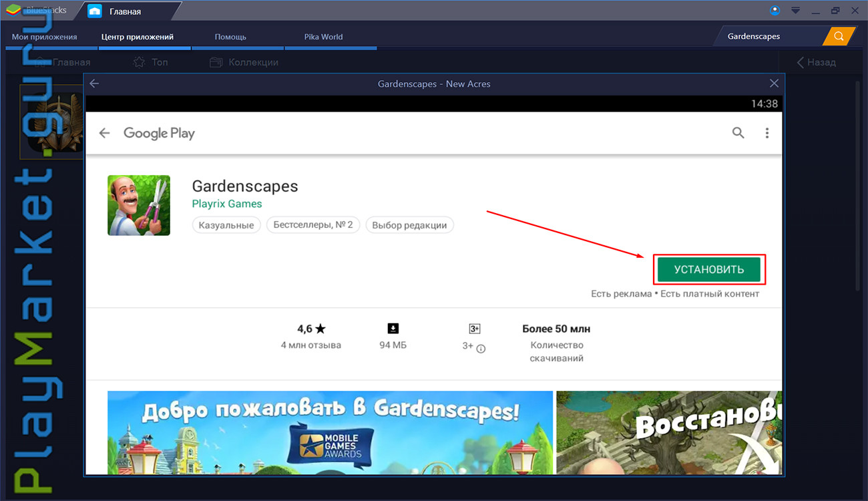Screen dimensions: 868x501
Task: Select the Выбор редакции chip
Action: click(410, 225)
